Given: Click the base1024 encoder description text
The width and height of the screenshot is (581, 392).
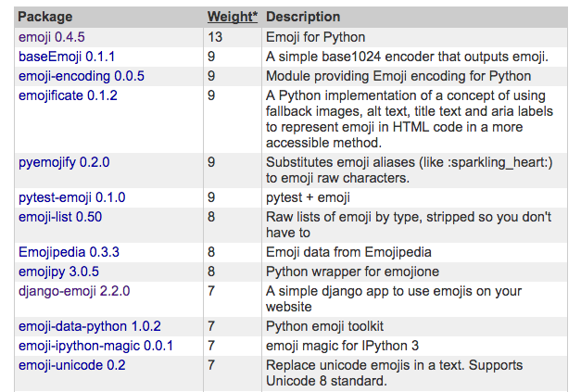Looking at the screenshot, I should click(x=407, y=57).
